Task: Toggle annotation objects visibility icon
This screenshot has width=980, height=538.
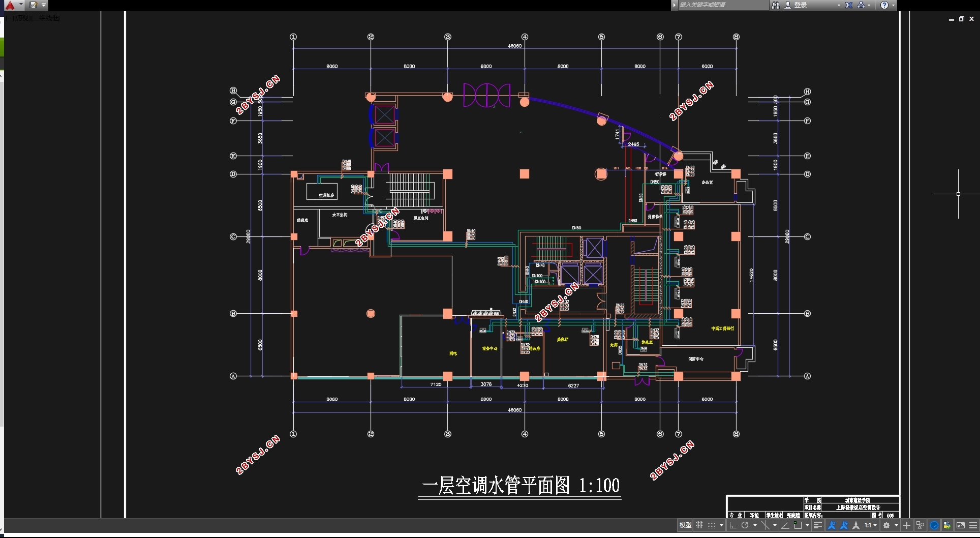Action: click(832, 525)
